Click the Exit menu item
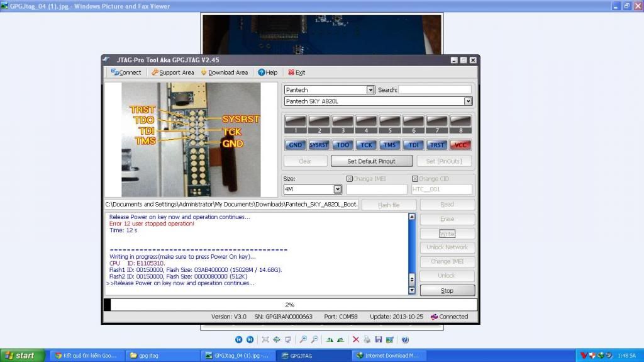The width and height of the screenshot is (644, 362). (297, 72)
